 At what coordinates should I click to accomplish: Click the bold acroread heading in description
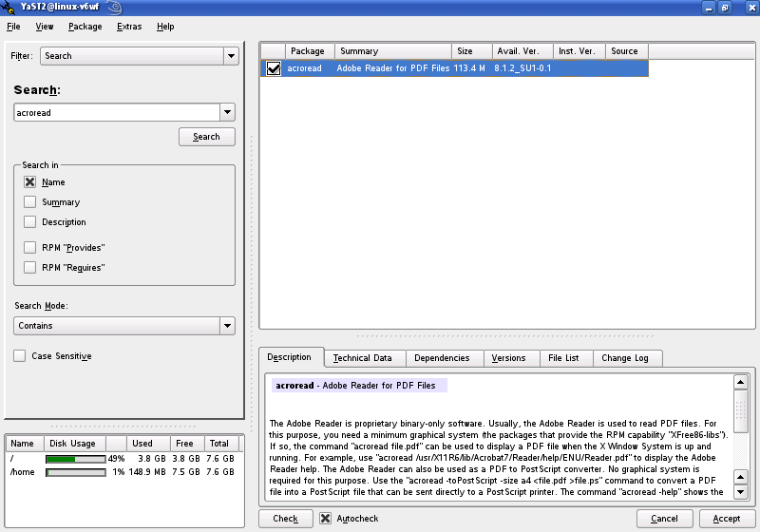[x=294, y=386]
